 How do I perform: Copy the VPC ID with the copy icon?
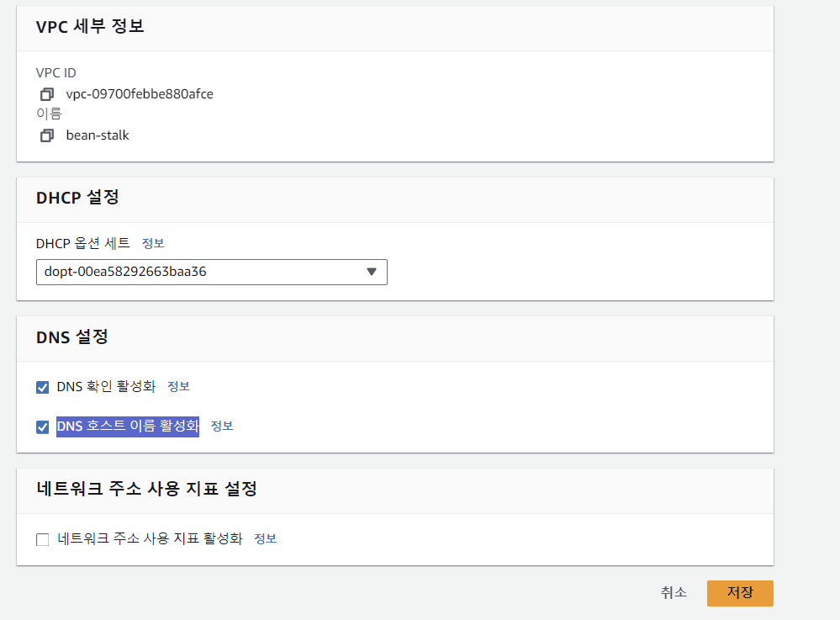tap(47, 94)
